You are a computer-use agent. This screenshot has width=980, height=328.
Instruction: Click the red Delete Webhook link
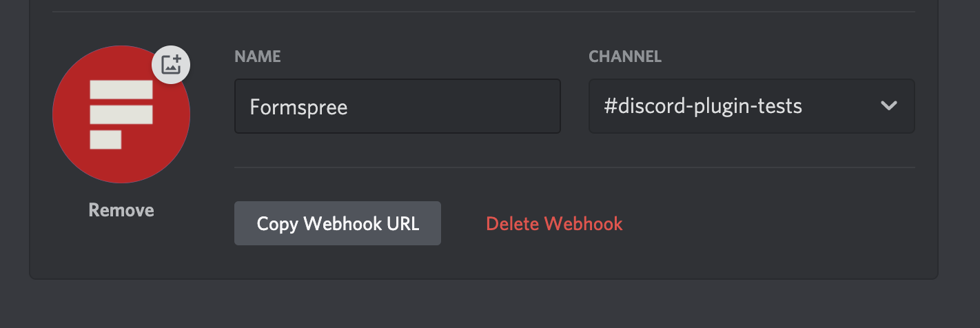point(554,224)
